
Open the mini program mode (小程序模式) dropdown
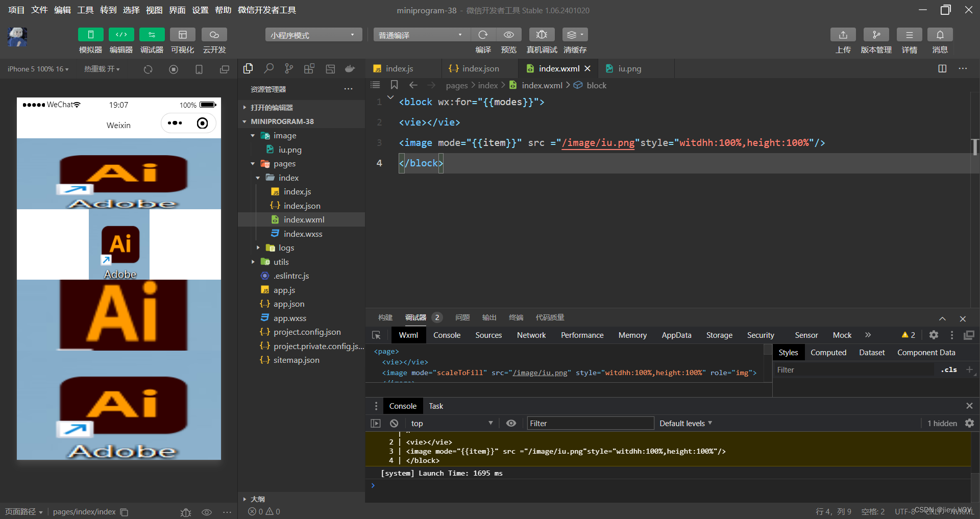pyautogui.click(x=313, y=35)
